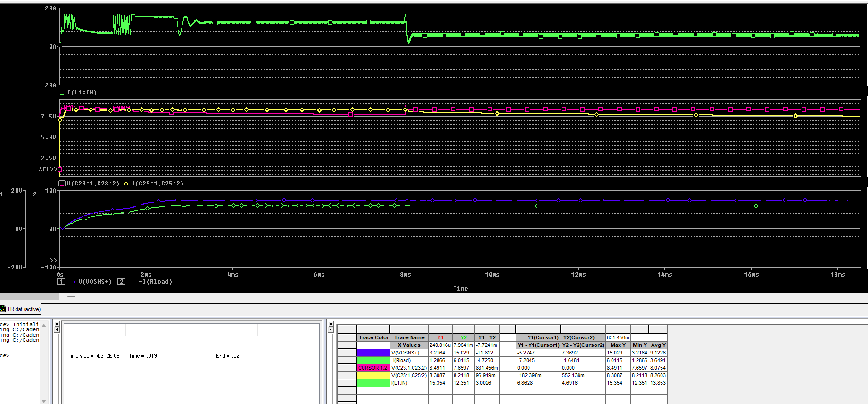Click the Y1(Cursor1) - Y2(Cursor2) header cell
The width and height of the screenshot is (868, 404).
point(561,337)
